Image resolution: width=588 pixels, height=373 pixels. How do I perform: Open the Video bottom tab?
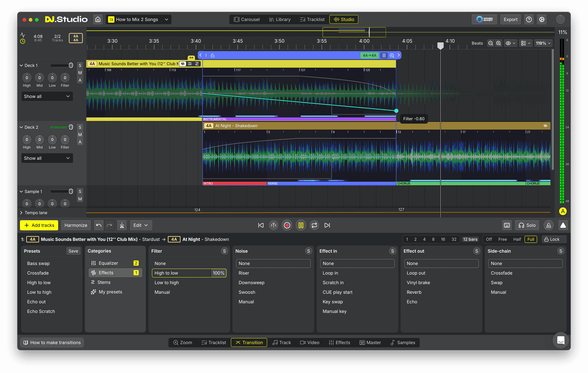(x=310, y=342)
